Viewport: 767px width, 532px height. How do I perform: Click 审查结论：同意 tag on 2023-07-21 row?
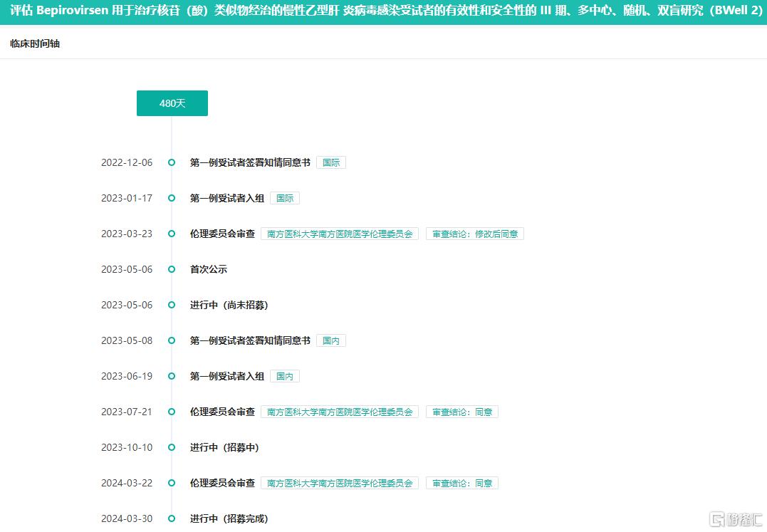coord(462,412)
